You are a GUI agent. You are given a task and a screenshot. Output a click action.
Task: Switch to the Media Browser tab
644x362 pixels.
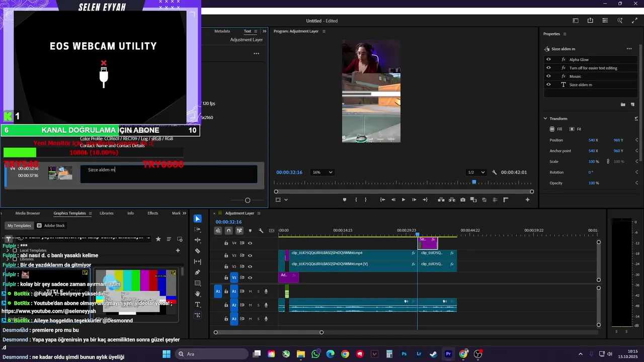pyautogui.click(x=28, y=213)
